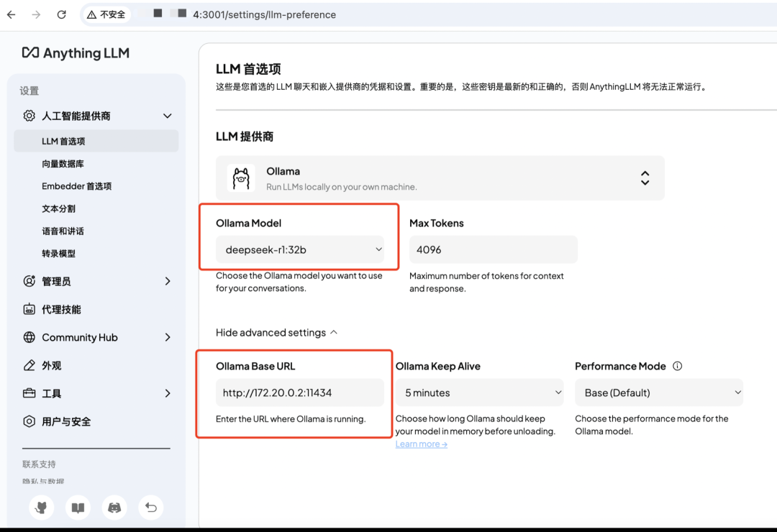The width and height of the screenshot is (777, 532).
Task: Click the Max Tokens input field
Action: click(x=493, y=249)
